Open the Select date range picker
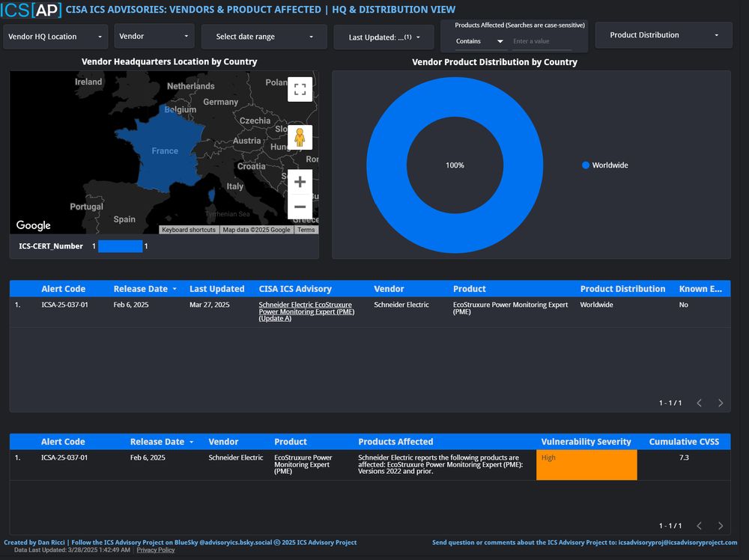Viewport: 749px width, 560px height. click(x=264, y=37)
